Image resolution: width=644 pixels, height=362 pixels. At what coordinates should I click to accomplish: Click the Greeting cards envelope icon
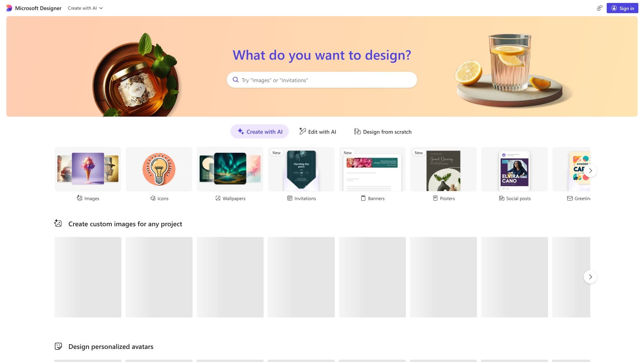tap(570, 198)
